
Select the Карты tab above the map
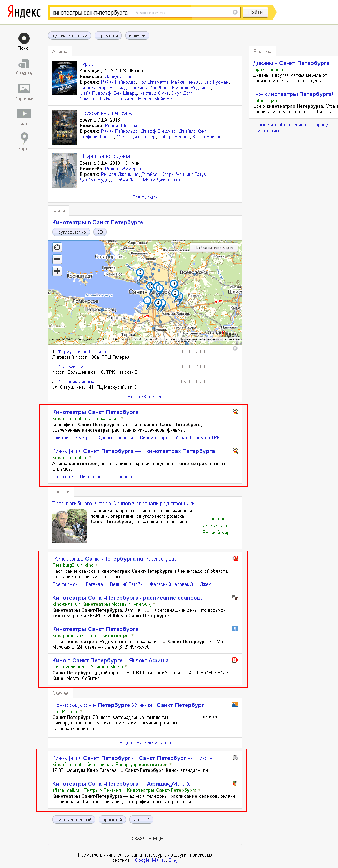point(59,210)
